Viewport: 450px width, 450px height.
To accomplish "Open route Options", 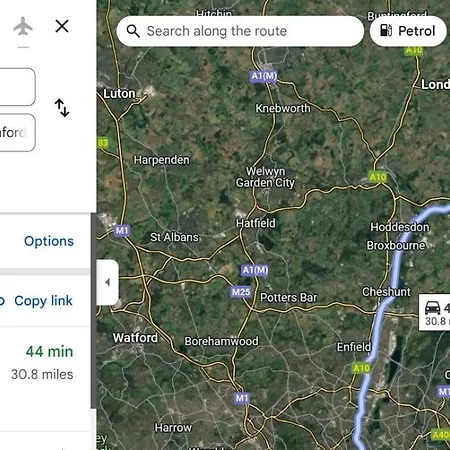I will 49,241.
